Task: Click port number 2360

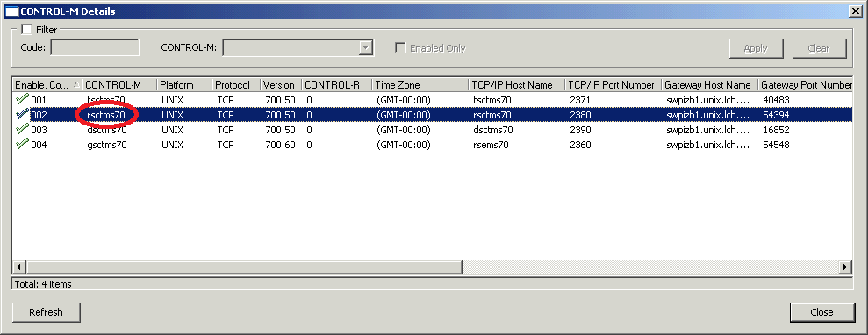Action: (580, 145)
